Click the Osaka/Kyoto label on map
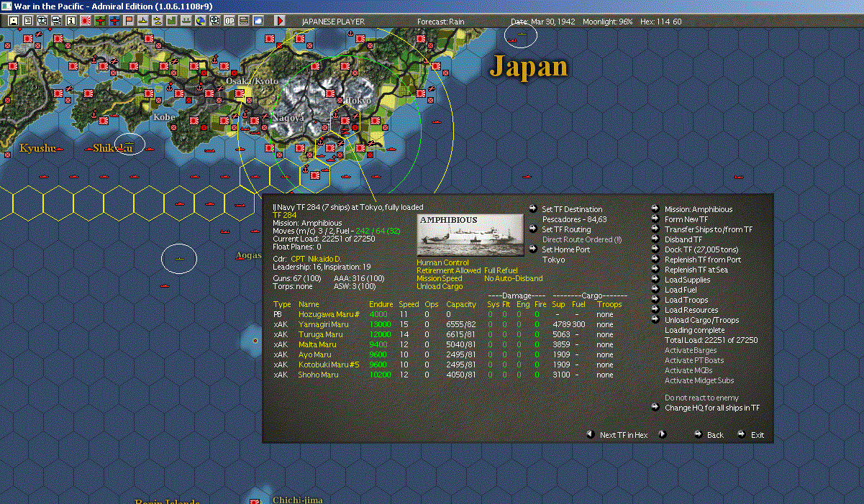Screen dimensions: 864x504 point(252,81)
